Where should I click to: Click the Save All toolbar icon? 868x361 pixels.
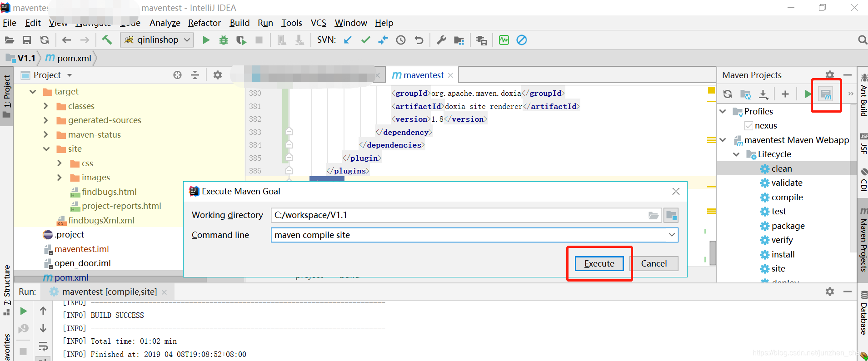27,40
